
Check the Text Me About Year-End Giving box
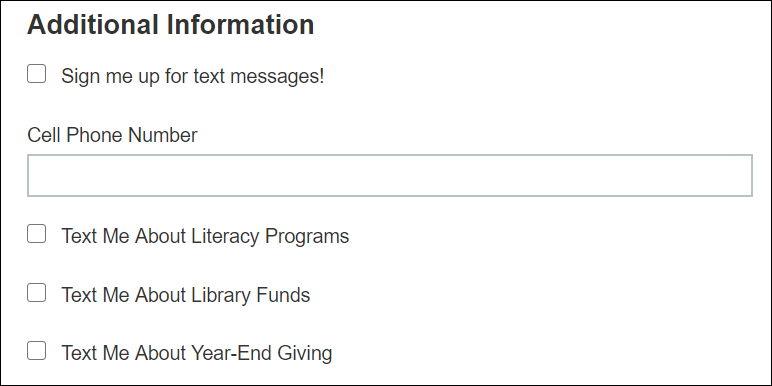click(x=36, y=351)
